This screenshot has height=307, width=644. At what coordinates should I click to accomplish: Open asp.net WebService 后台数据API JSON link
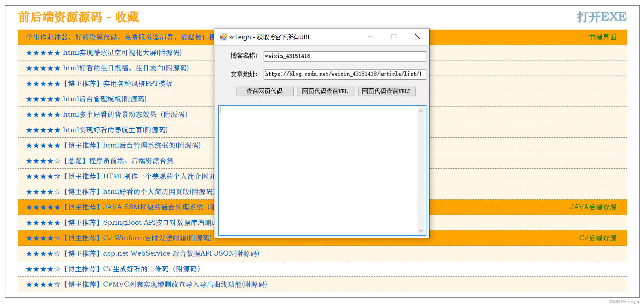(143, 254)
